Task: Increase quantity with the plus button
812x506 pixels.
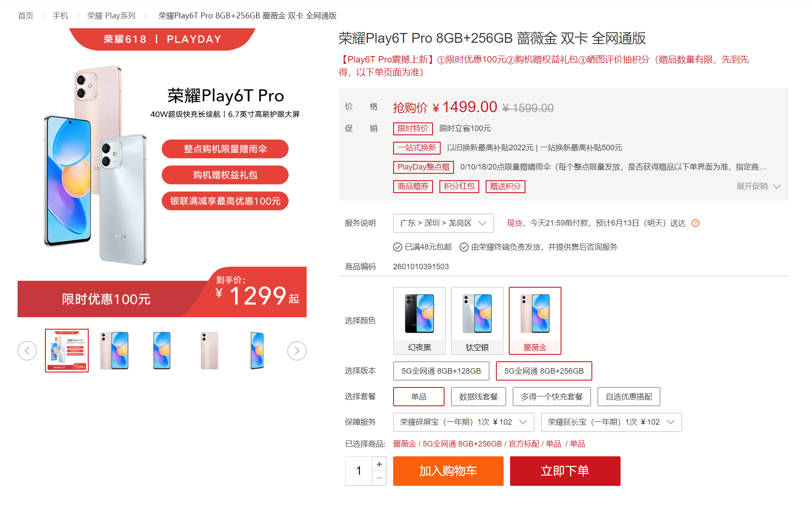Action: (x=379, y=464)
